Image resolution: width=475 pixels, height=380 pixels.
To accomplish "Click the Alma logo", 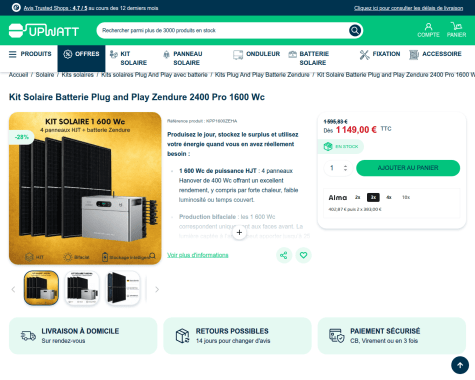I will (x=338, y=198).
